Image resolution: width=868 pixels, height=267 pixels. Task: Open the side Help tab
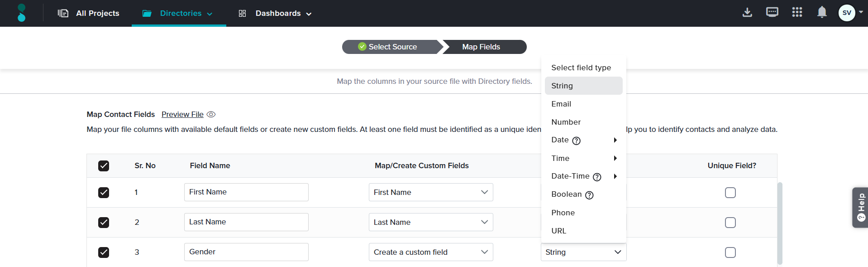click(x=860, y=208)
